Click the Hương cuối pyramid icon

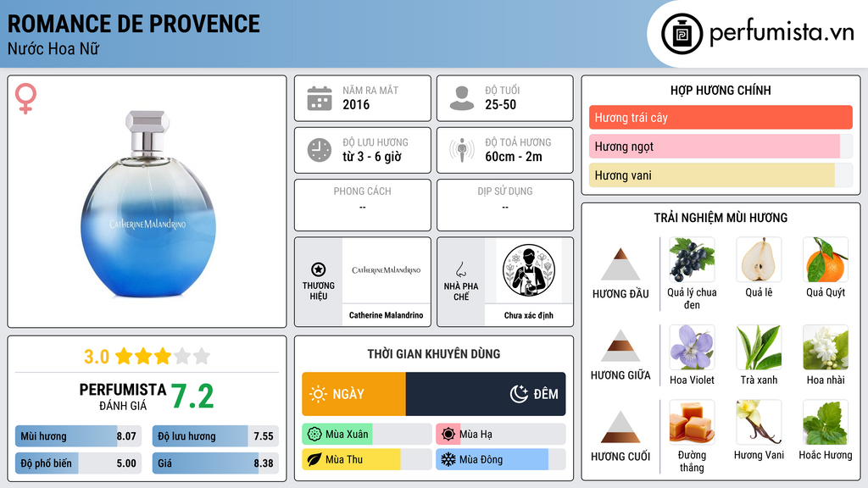coord(620,427)
